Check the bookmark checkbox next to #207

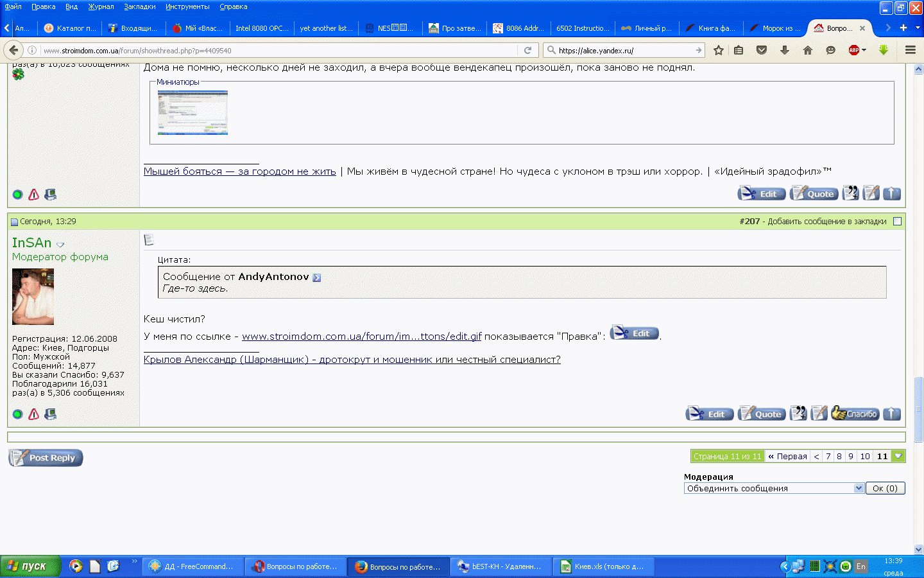coord(897,221)
